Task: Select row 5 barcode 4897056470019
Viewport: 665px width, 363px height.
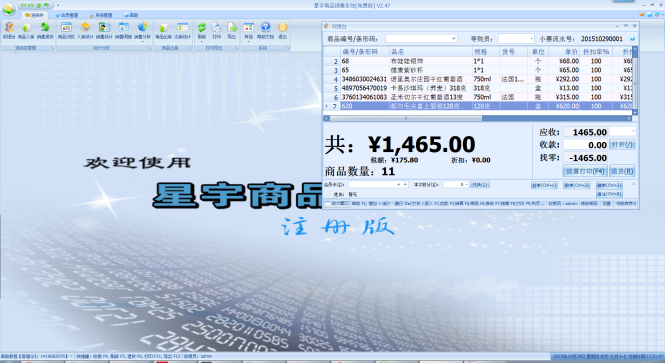Action: [364, 88]
